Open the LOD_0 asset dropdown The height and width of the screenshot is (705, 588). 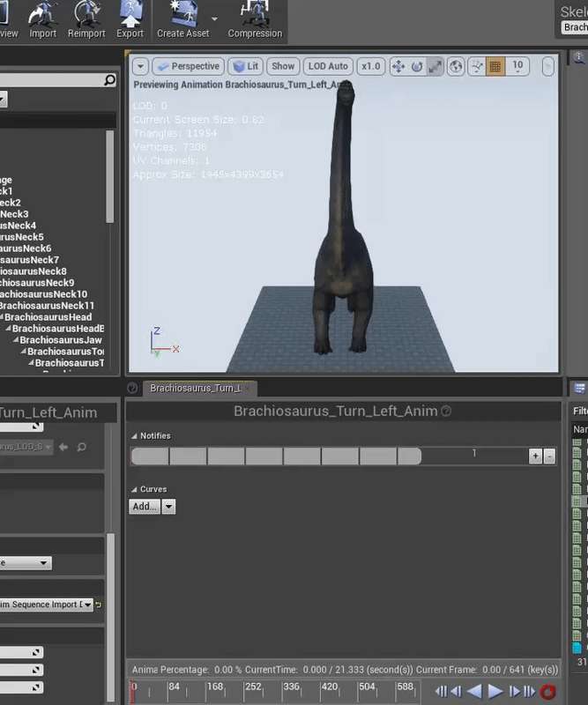26,447
